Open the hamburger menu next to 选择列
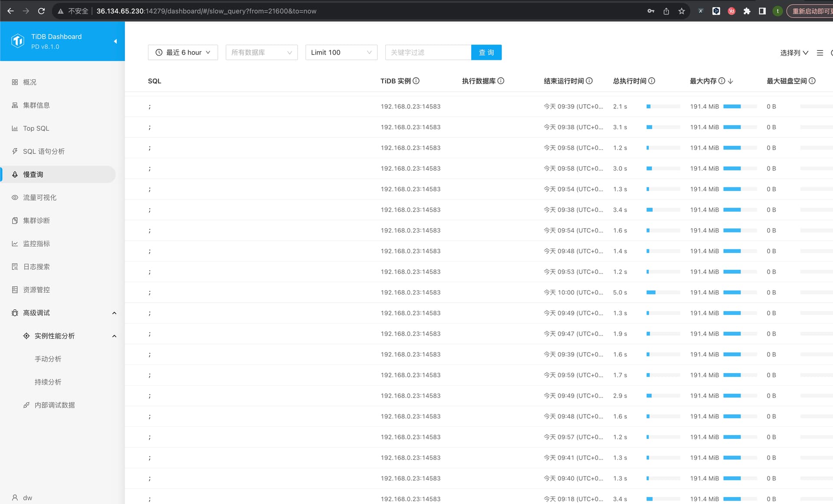 point(820,52)
